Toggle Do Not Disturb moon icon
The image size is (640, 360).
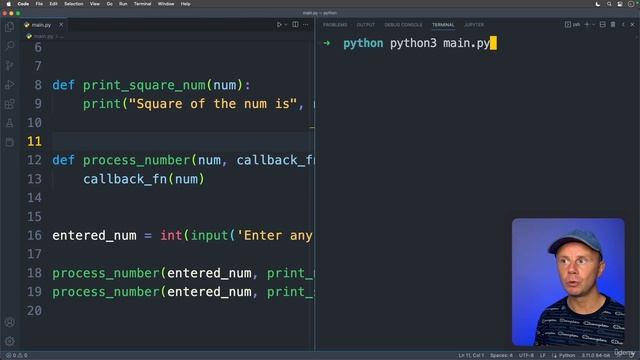[x=598, y=4]
